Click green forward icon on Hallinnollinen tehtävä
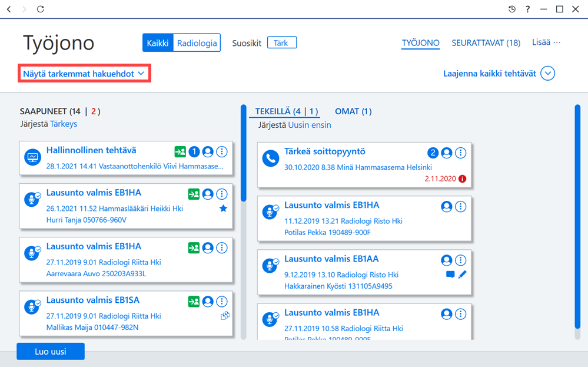This screenshot has height=367, width=588. [x=180, y=151]
